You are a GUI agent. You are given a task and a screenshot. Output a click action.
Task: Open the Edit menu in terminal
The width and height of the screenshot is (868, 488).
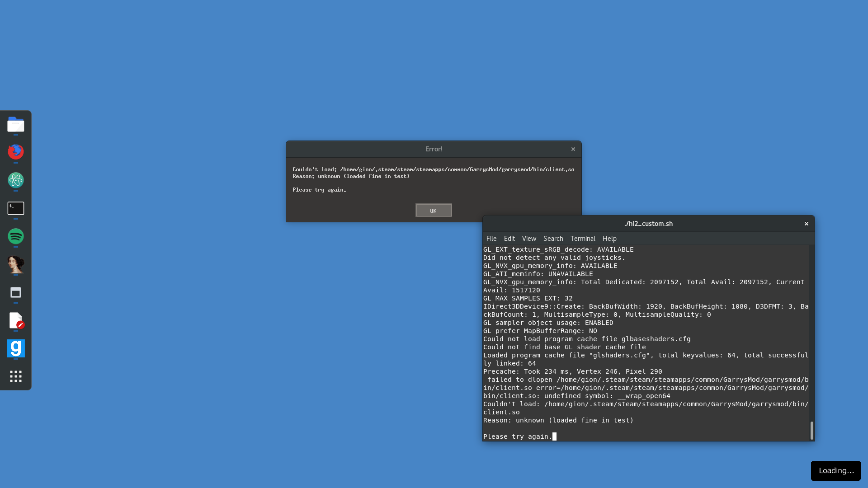(509, 239)
